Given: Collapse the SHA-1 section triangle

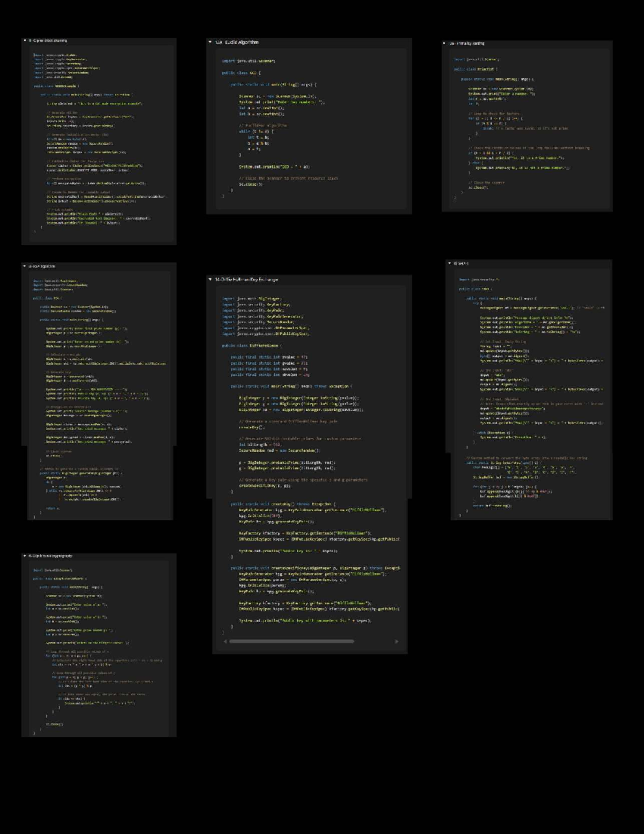Looking at the screenshot, I should pos(449,264).
